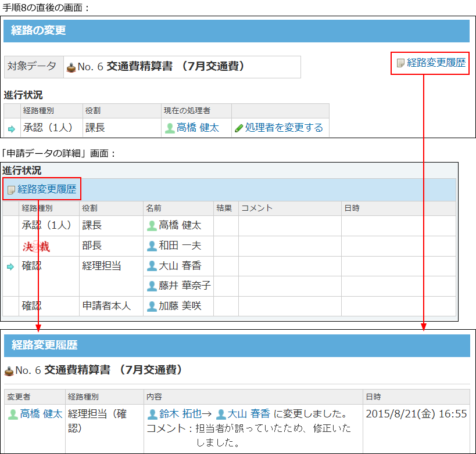Click 申請者本人 role cell
This screenshot has height=454, width=476.
[111, 307]
